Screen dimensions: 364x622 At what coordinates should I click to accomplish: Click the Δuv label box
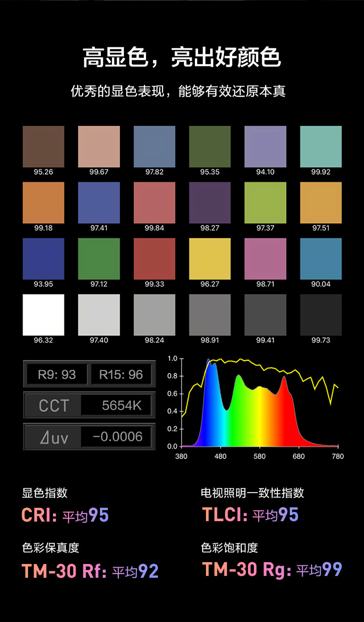(53, 437)
